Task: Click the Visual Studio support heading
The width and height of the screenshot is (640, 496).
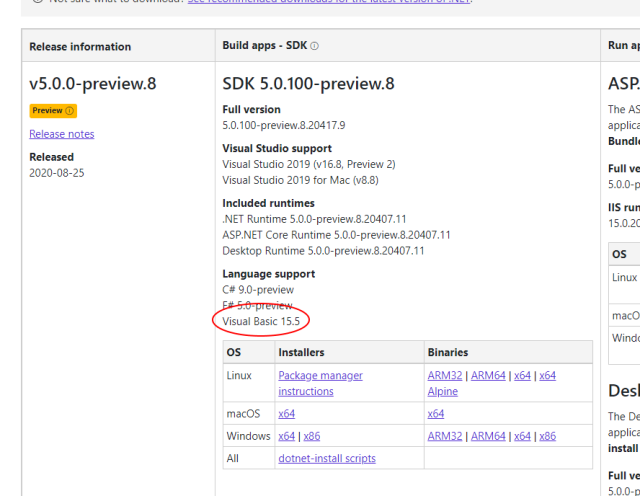Action: tap(277, 149)
